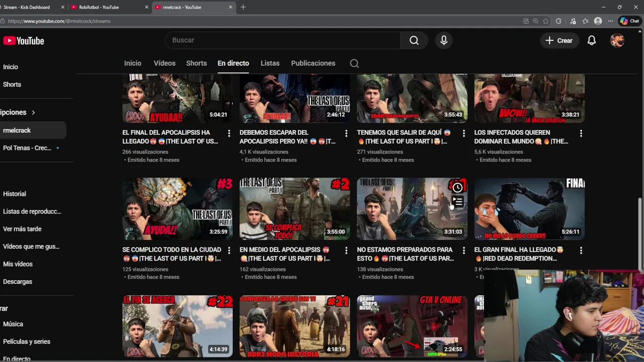Screen dimensions: 644x362
Task: Open the YouTube account avatar menu
Action: pyautogui.click(x=617, y=41)
